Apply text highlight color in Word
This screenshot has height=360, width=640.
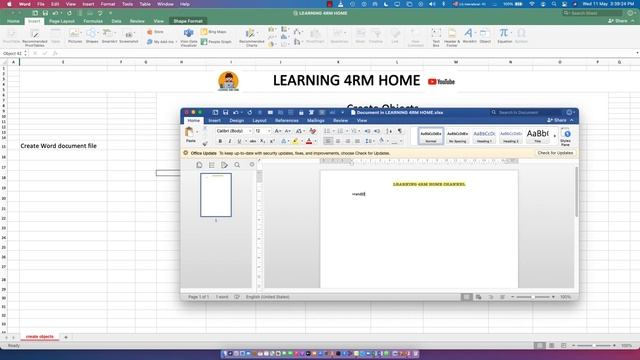tap(296, 141)
